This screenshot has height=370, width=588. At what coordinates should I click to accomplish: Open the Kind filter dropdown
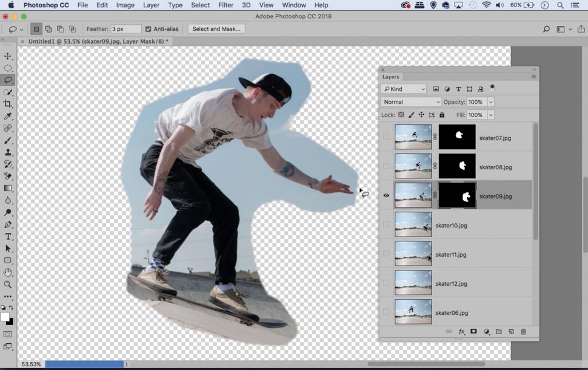(404, 89)
